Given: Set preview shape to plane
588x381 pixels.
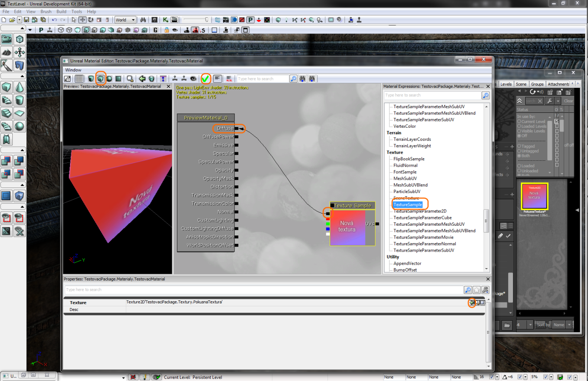Looking at the screenshot, I should (118, 78).
